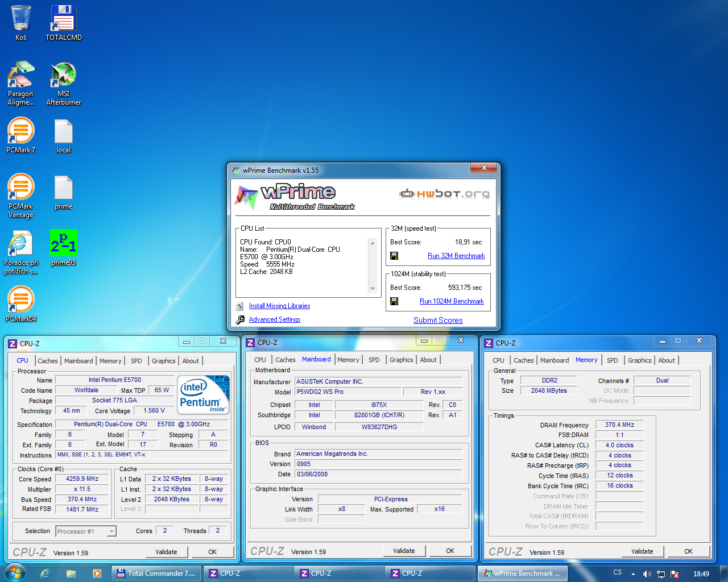Open PCMark 7 desktop shortcut
The width and height of the screenshot is (728, 582).
20,135
